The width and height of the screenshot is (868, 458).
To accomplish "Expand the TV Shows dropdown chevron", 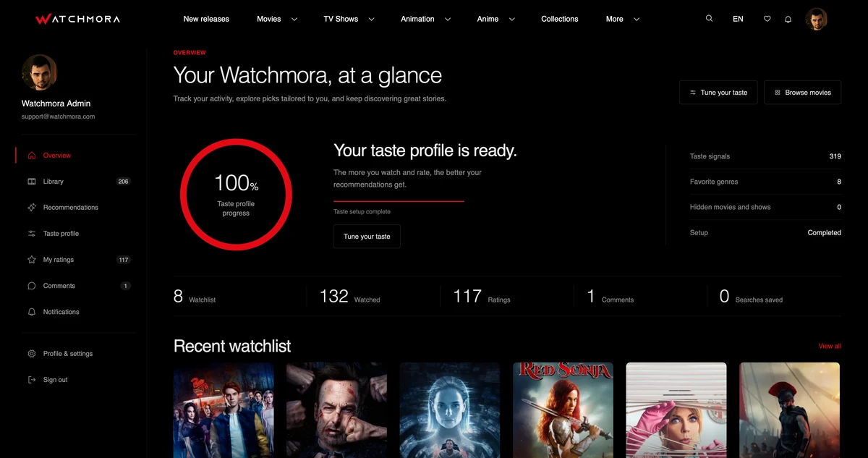I will coord(372,20).
